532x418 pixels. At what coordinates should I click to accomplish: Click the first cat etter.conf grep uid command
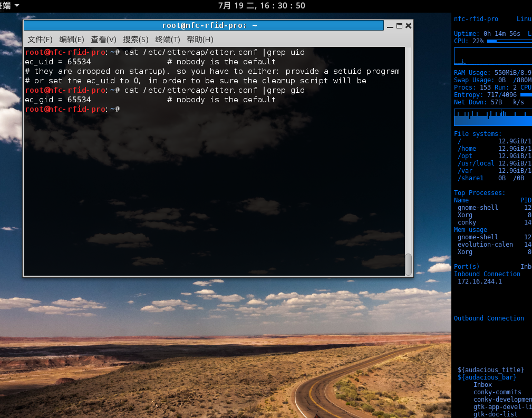pos(215,52)
